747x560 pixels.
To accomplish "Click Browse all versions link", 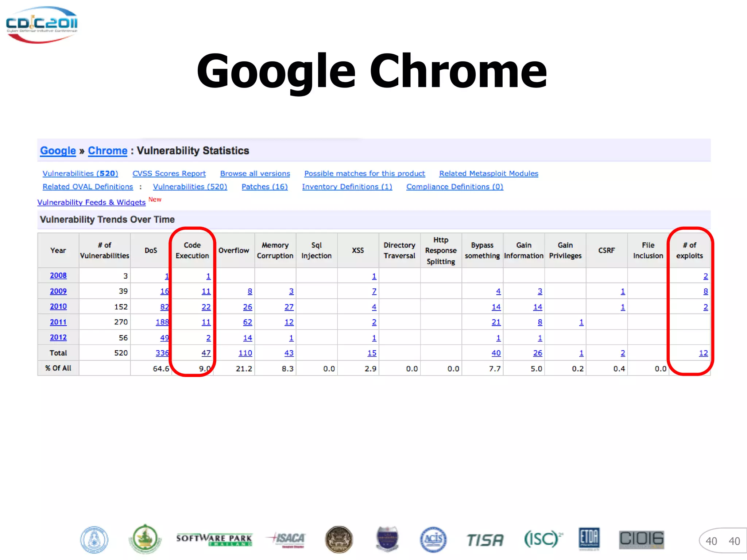I will [255, 174].
